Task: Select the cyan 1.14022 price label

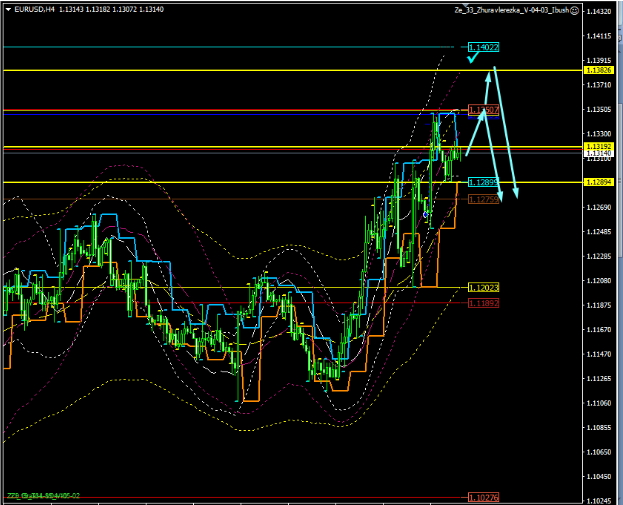Action: point(483,47)
